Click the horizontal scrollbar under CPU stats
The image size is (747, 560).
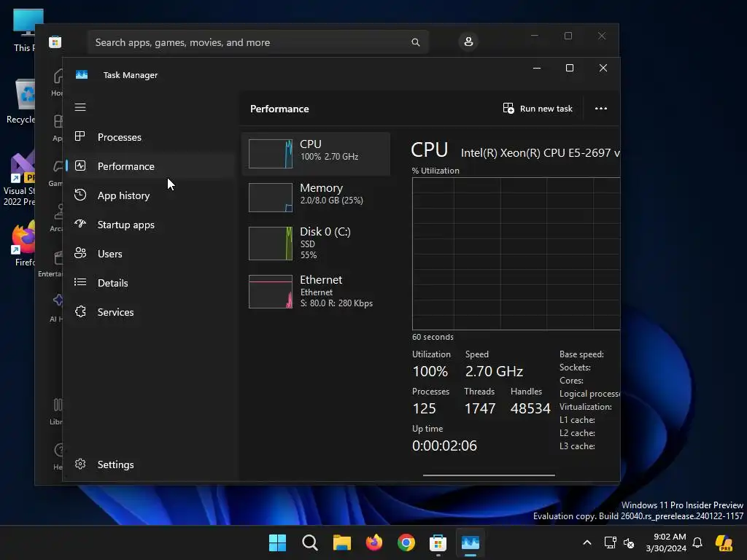pos(489,475)
